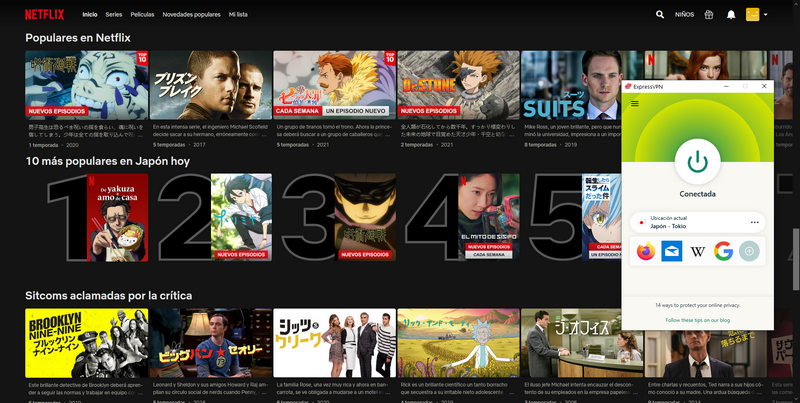The image size is (800, 403).
Task: Open the Wikipedia shortcut in ExpressVPN
Action: point(697,251)
